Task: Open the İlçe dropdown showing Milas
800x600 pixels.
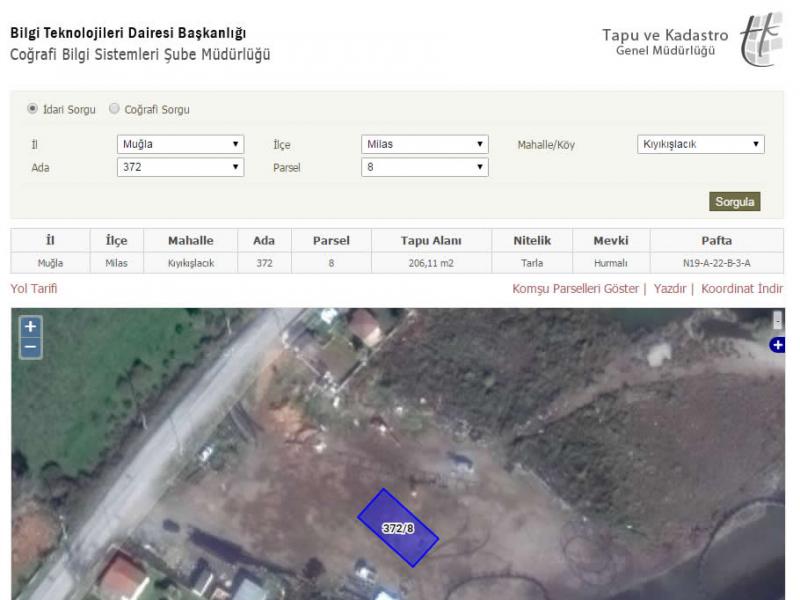Action: click(424, 144)
